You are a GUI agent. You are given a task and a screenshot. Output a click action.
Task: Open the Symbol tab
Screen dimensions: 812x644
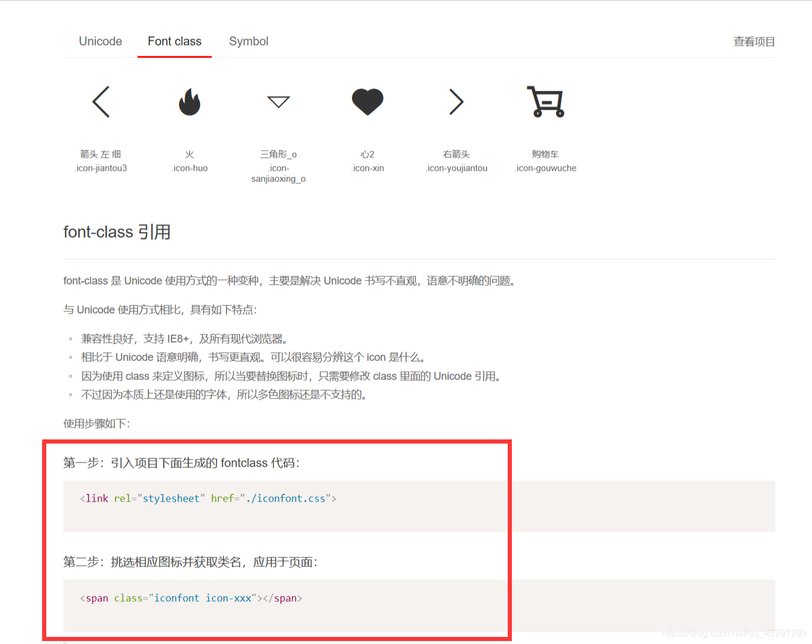(249, 42)
